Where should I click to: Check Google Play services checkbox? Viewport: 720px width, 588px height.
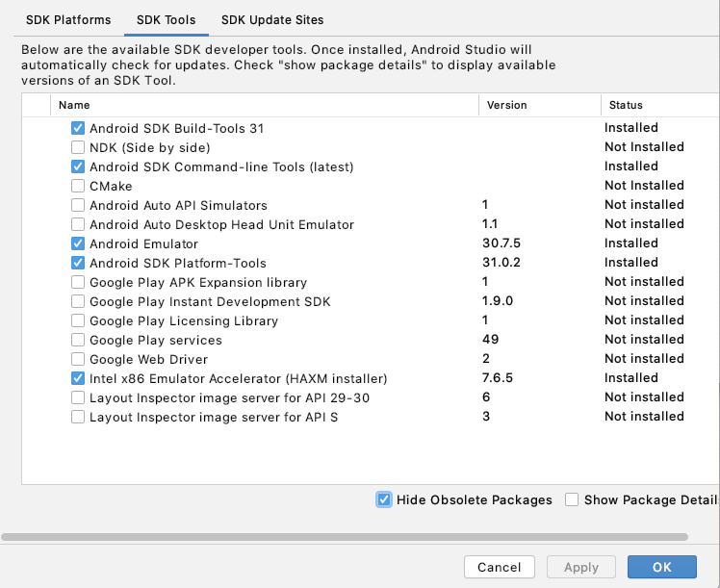pos(78,340)
